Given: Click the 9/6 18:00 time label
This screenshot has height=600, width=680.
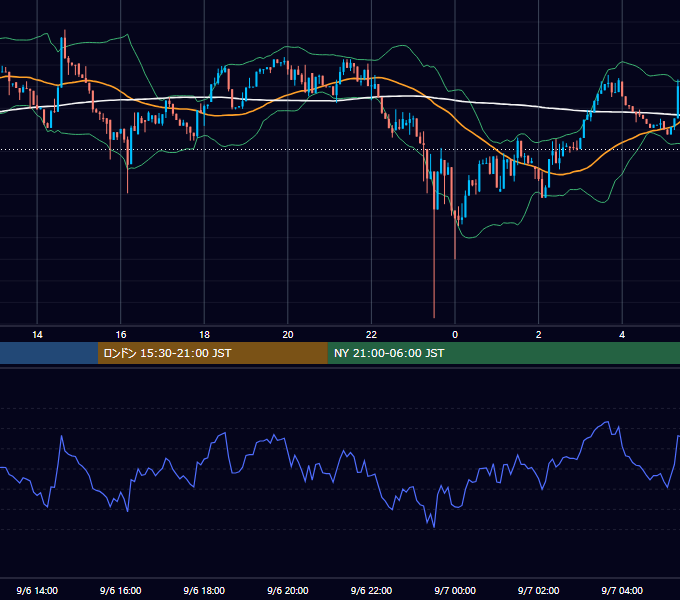Looking at the screenshot, I should pyautogui.click(x=204, y=590).
